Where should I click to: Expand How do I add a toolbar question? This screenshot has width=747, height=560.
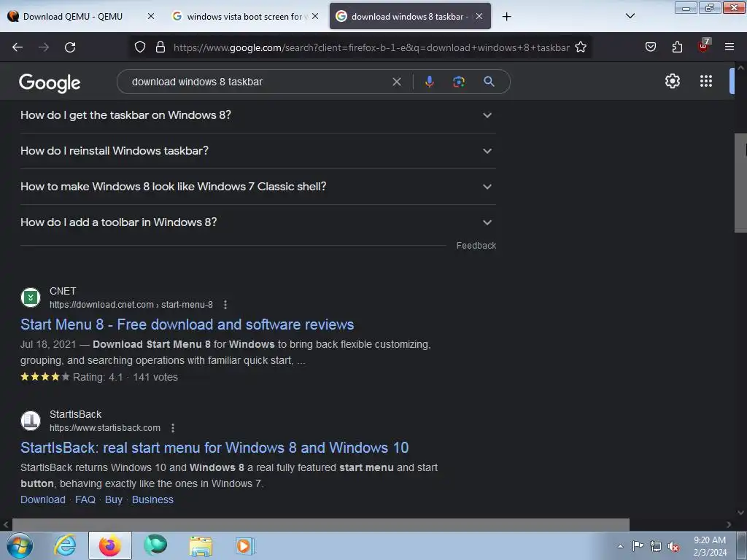pos(258,222)
